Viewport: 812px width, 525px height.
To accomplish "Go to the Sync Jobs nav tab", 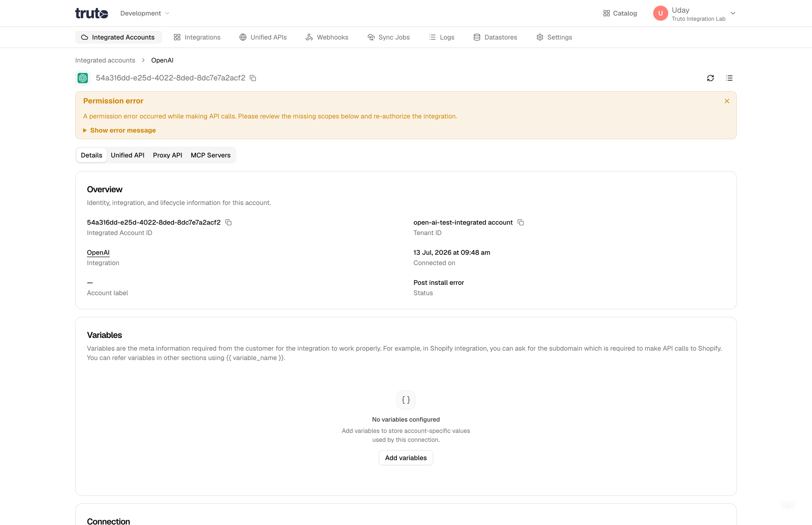I will pyautogui.click(x=389, y=37).
